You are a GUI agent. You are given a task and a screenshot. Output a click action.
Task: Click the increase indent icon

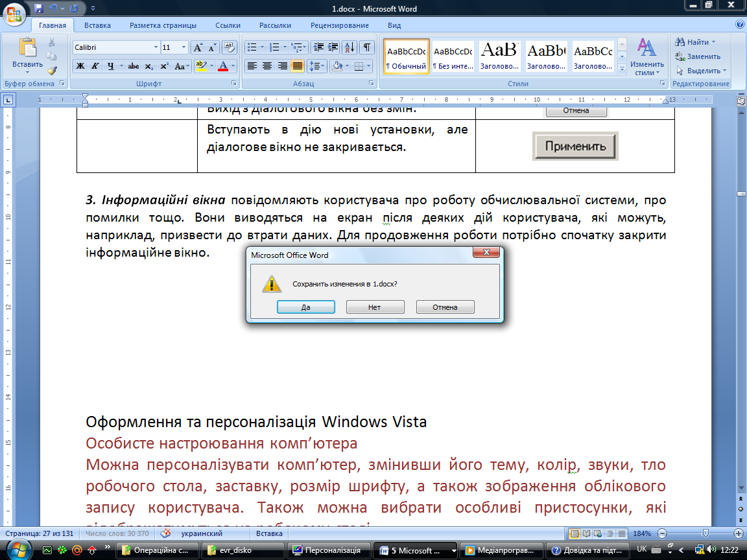tap(333, 47)
